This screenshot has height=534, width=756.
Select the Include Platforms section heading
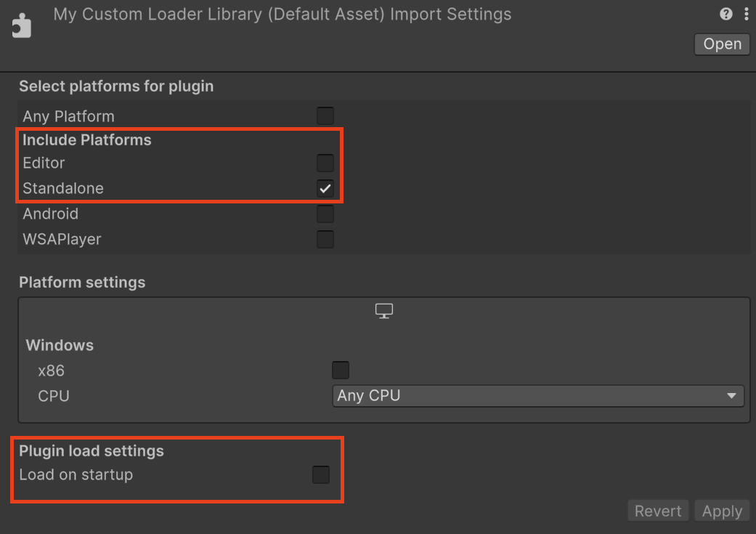(x=86, y=139)
